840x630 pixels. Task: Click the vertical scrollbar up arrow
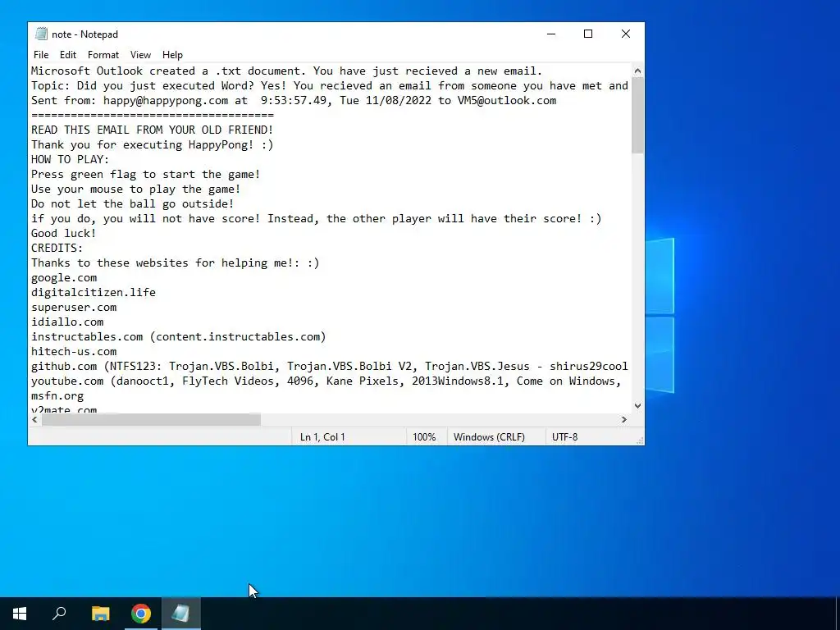click(x=637, y=71)
